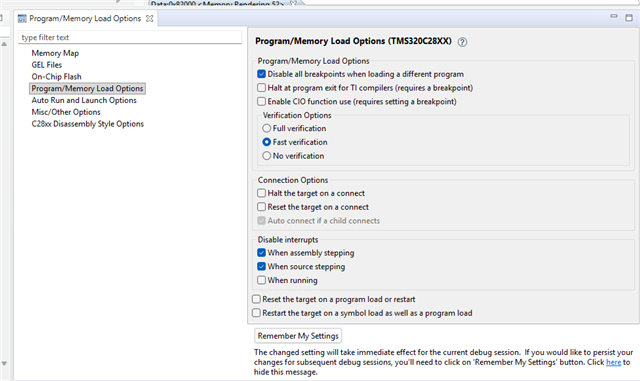This screenshot has width=640, height=381.
Task: Open GEL Files settings
Action: pyautogui.click(x=47, y=65)
